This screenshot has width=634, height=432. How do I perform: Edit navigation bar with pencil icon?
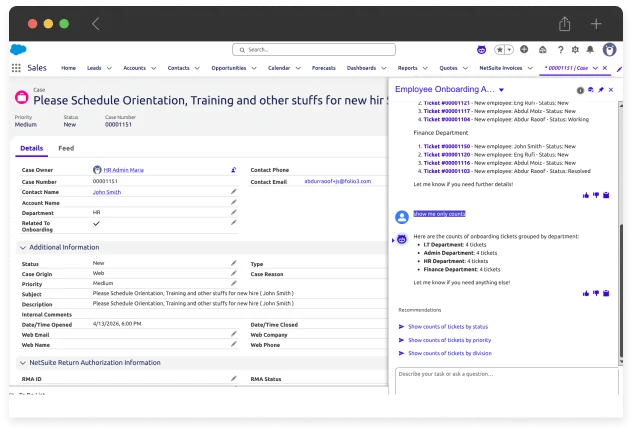tap(619, 69)
